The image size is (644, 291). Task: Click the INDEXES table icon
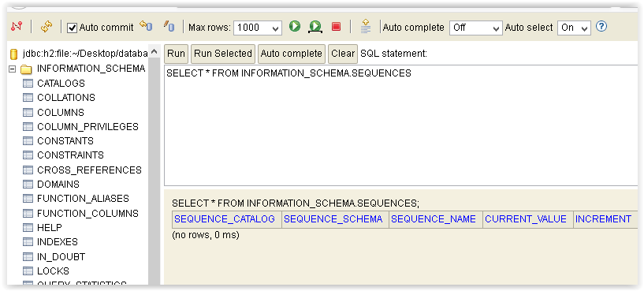28,242
